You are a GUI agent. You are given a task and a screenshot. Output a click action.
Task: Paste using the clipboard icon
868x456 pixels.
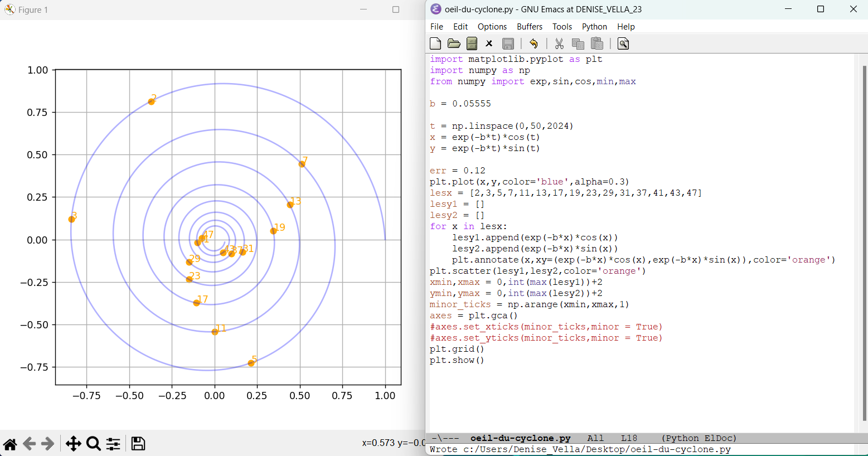597,43
